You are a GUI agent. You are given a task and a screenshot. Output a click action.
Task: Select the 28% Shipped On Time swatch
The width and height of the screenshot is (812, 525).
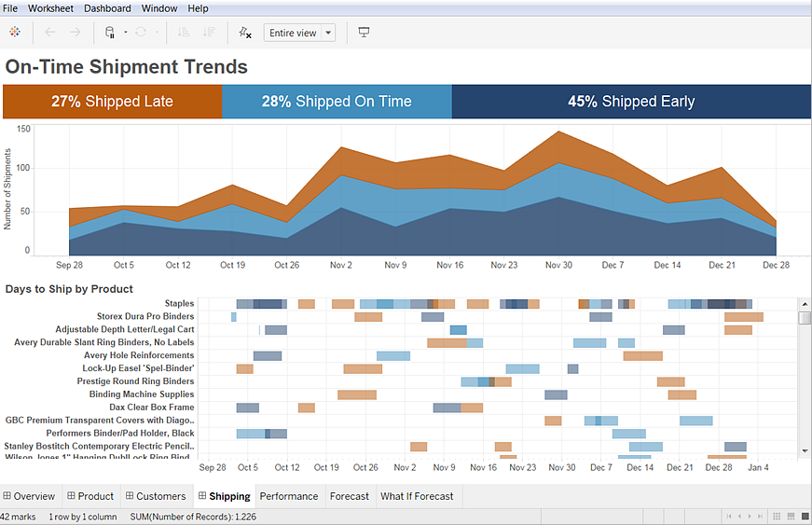pos(337,102)
